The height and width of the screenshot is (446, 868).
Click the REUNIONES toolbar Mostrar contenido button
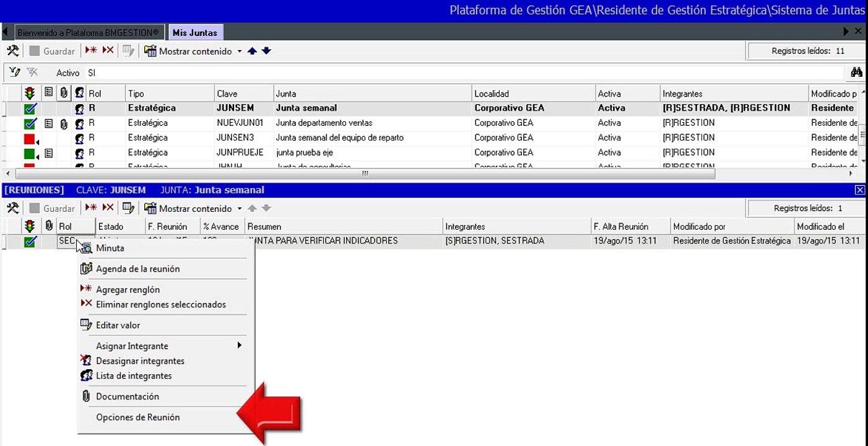[188, 208]
